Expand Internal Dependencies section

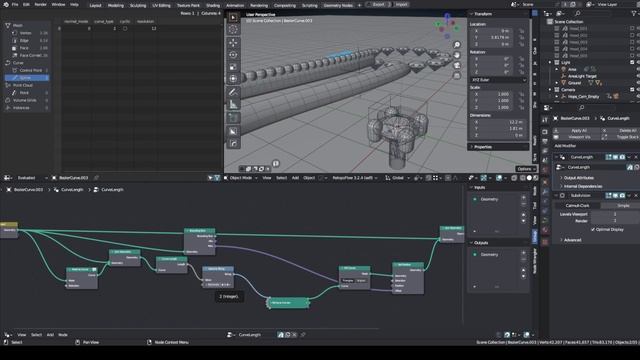[583, 186]
